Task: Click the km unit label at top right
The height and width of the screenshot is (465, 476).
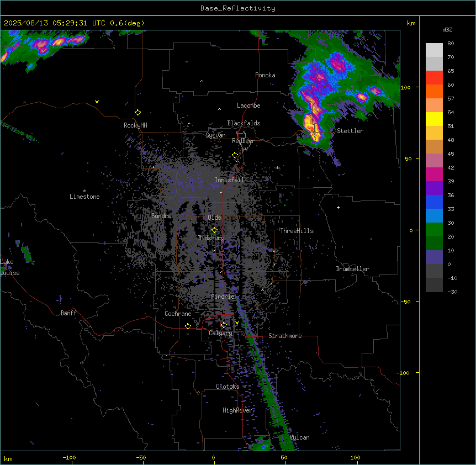Action: 411,23
